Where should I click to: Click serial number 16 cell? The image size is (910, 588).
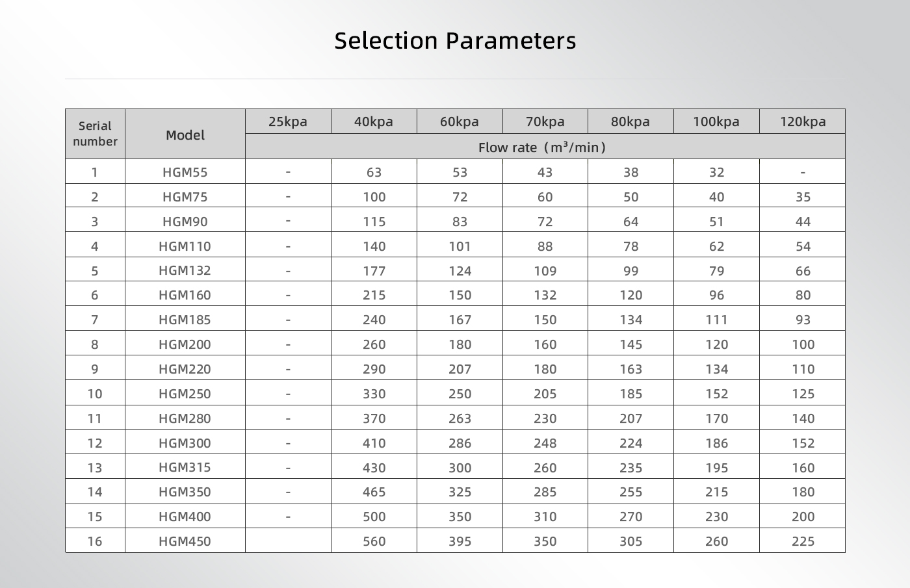pos(95,541)
